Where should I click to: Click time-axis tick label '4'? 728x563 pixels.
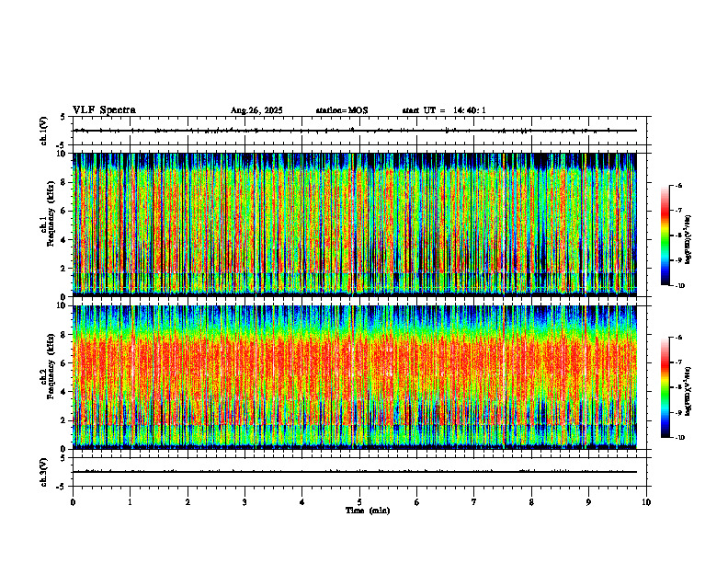click(301, 502)
